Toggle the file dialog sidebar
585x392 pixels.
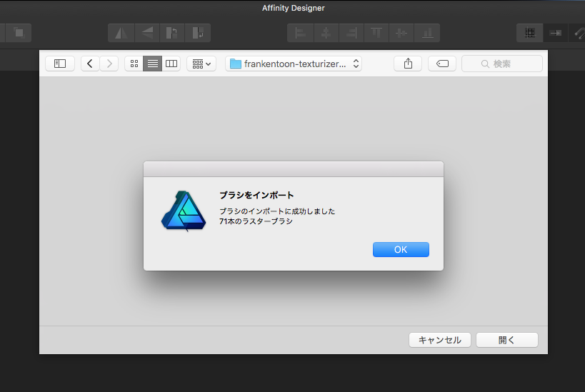tap(60, 64)
